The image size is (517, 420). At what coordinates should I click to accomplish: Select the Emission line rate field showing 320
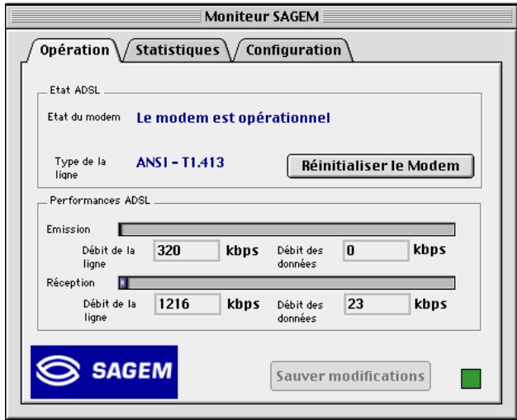(x=187, y=251)
